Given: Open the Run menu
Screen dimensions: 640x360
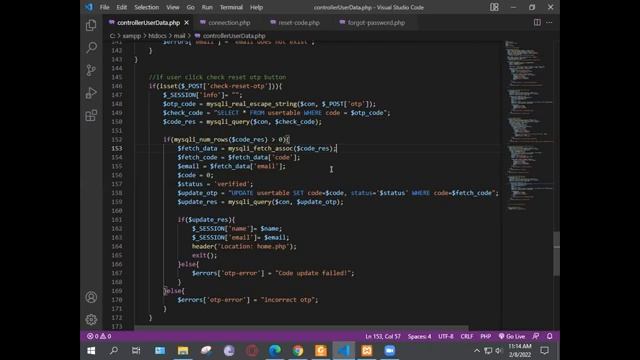Looking at the screenshot, I should coord(207,7).
